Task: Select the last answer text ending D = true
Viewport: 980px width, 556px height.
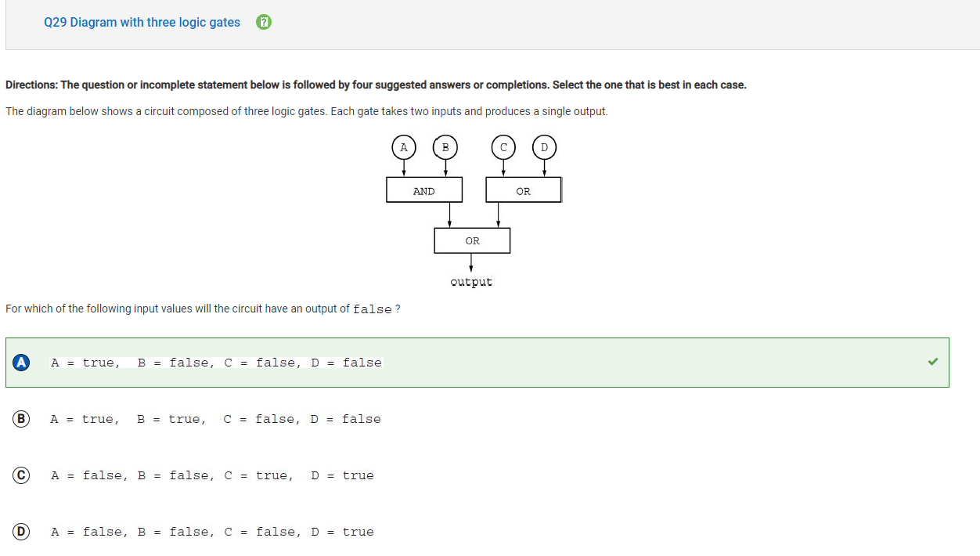Action: click(213, 532)
